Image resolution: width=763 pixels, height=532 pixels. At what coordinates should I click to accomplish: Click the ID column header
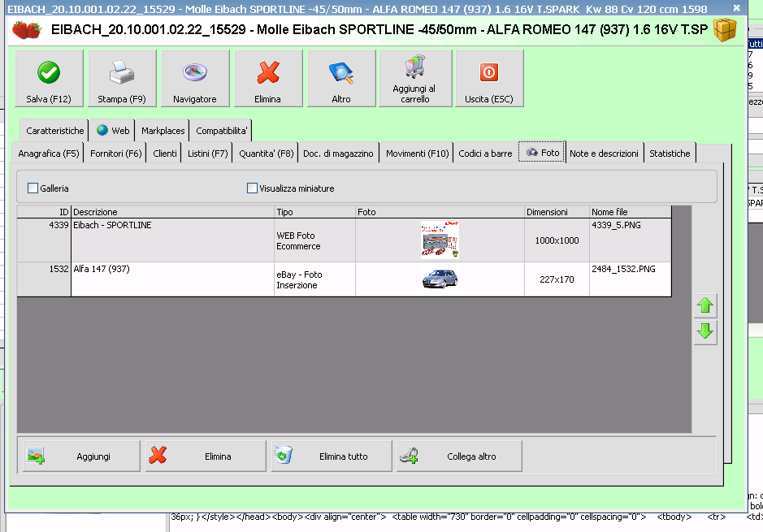tap(44, 212)
